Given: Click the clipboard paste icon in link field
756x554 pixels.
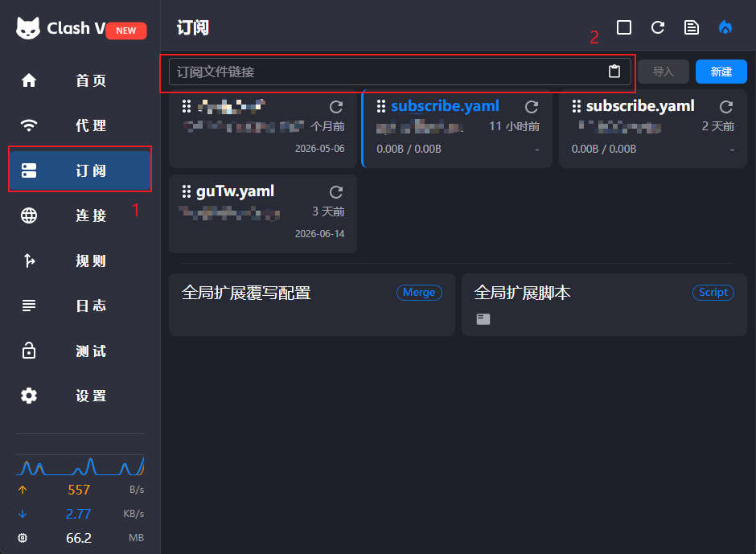Looking at the screenshot, I should (614, 72).
